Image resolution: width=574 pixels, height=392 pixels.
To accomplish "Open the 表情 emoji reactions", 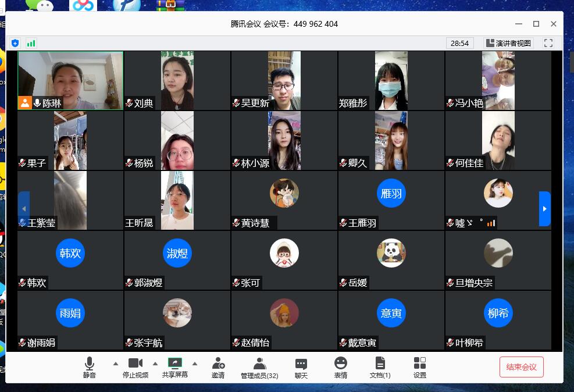I will pos(341,364).
